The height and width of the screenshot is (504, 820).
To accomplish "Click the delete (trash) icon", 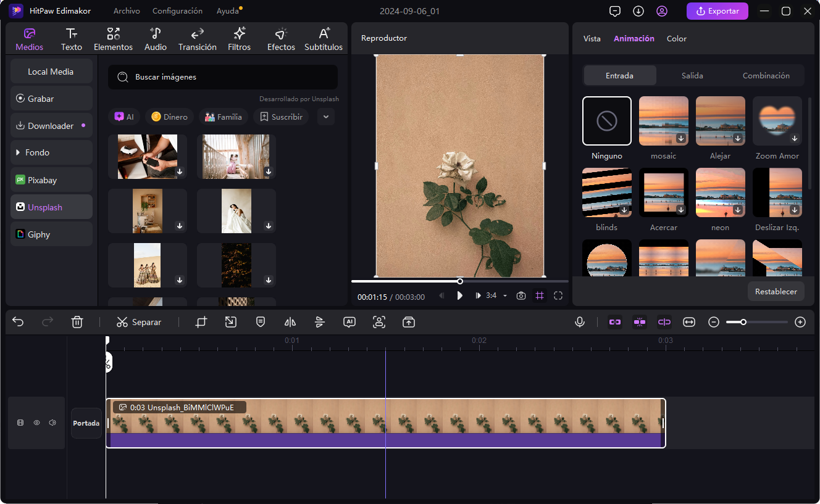I will [77, 321].
